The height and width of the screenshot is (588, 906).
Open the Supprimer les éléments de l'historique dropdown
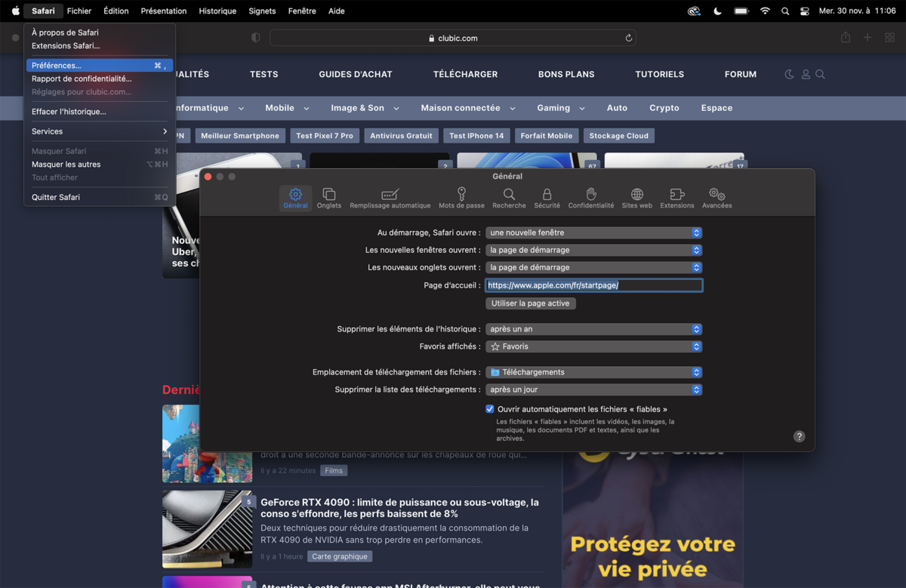point(594,329)
